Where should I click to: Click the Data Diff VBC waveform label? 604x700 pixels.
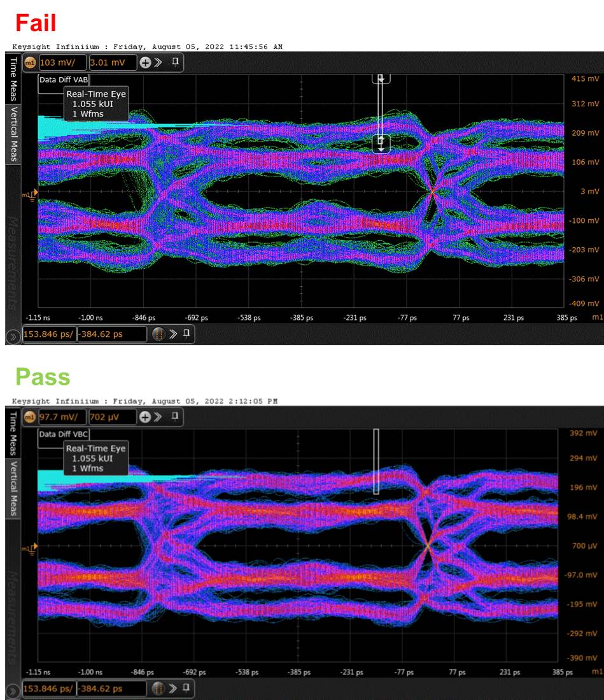pos(64,434)
